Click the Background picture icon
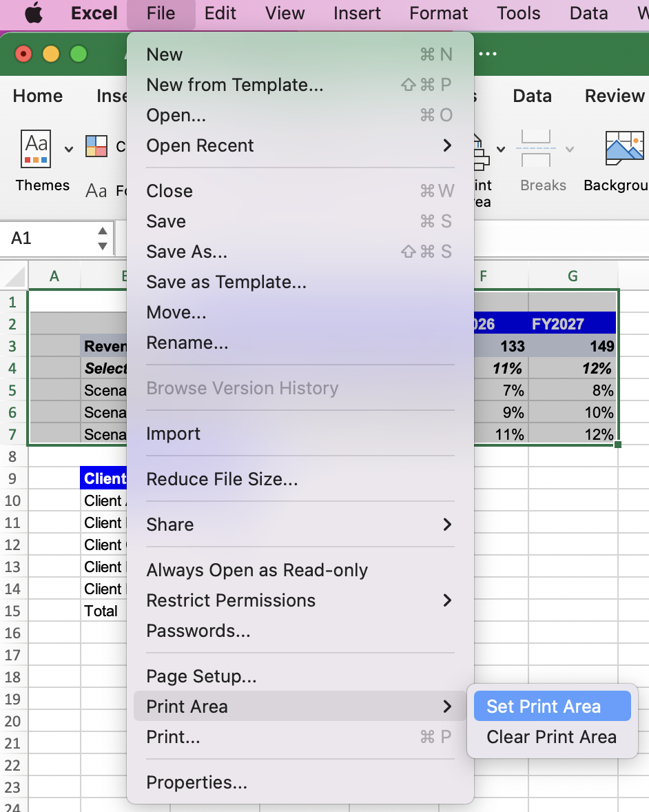The width and height of the screenshot is (649, 812). click(x=624, y=148)
